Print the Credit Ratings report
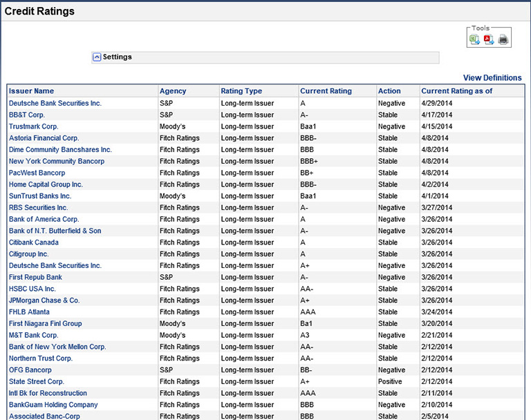 (503, 39)
